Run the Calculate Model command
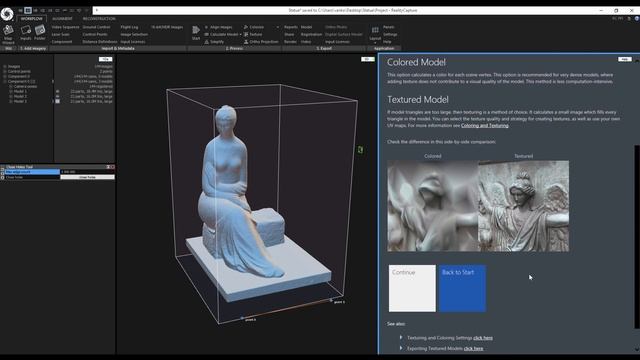Viewport: 640px width, 360px height. point(221,35)
